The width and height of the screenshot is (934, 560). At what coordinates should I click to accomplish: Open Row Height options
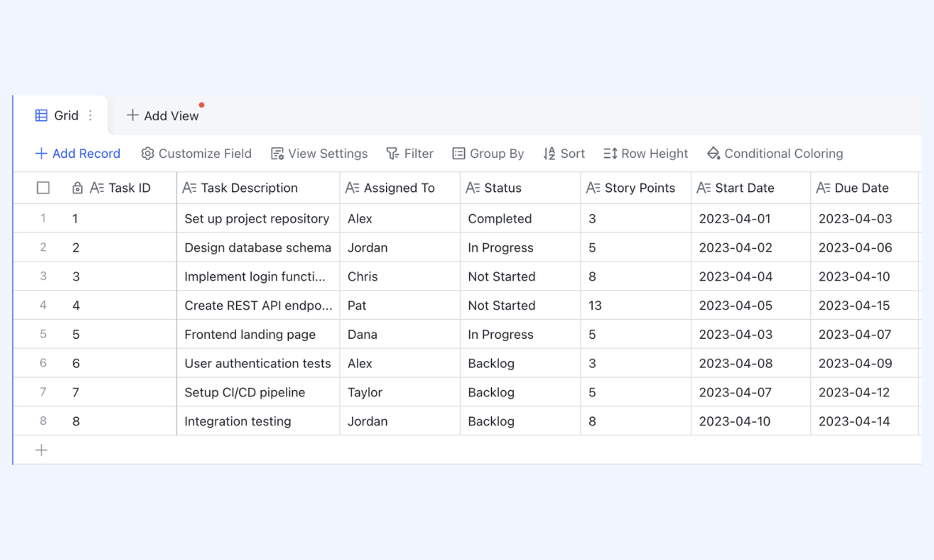point(645,154)
